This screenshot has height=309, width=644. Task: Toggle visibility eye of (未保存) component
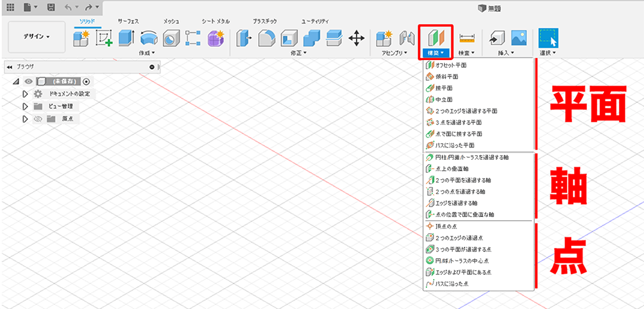[x=29, y=82]
